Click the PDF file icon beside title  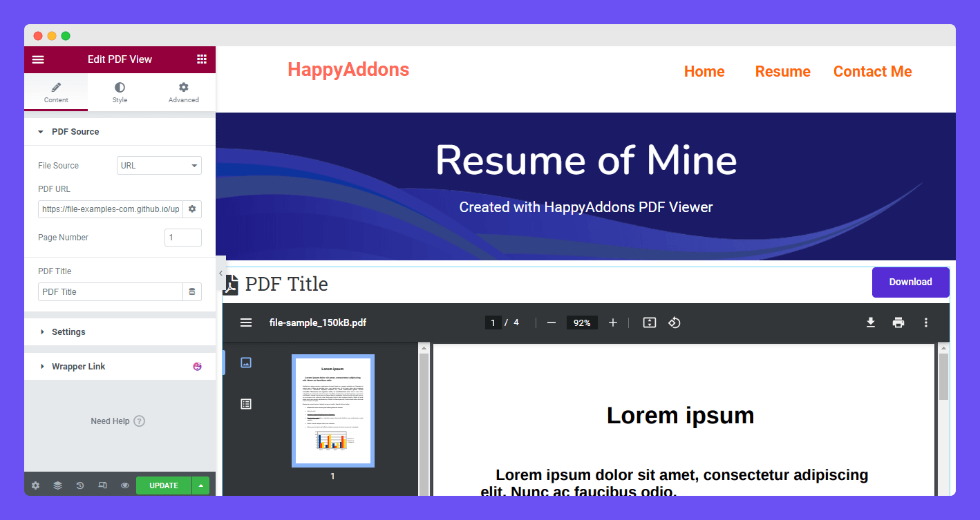(231, 285)
